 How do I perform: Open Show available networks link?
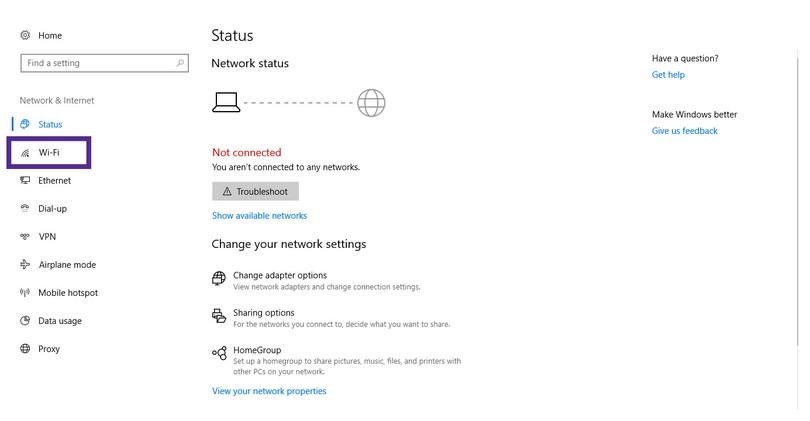click(x=259, y=215)
